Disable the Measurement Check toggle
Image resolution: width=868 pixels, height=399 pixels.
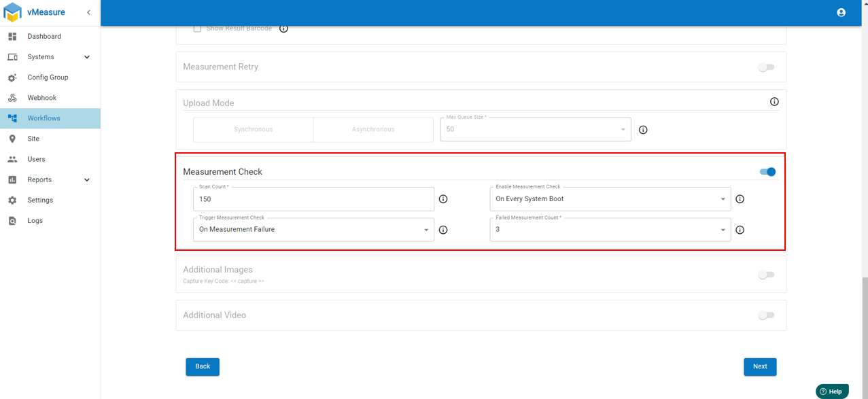(x=767, y=172)
